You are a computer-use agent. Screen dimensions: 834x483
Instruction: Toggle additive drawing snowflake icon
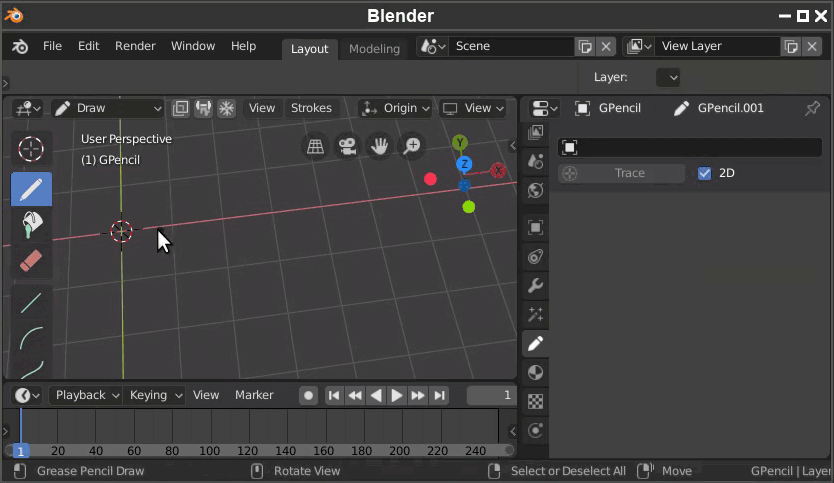click(x=227, y=109)
